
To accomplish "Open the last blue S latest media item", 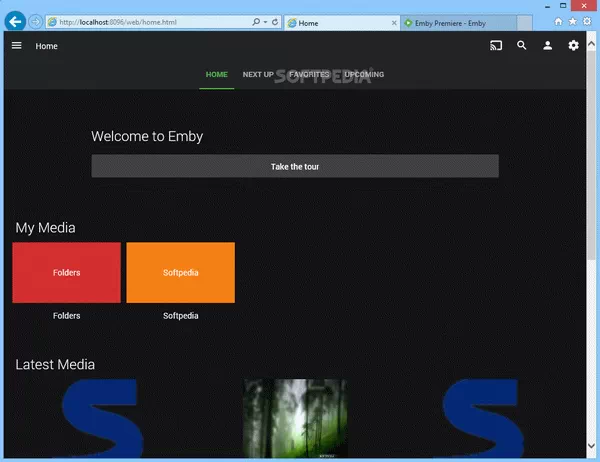I will click(483, 418).
